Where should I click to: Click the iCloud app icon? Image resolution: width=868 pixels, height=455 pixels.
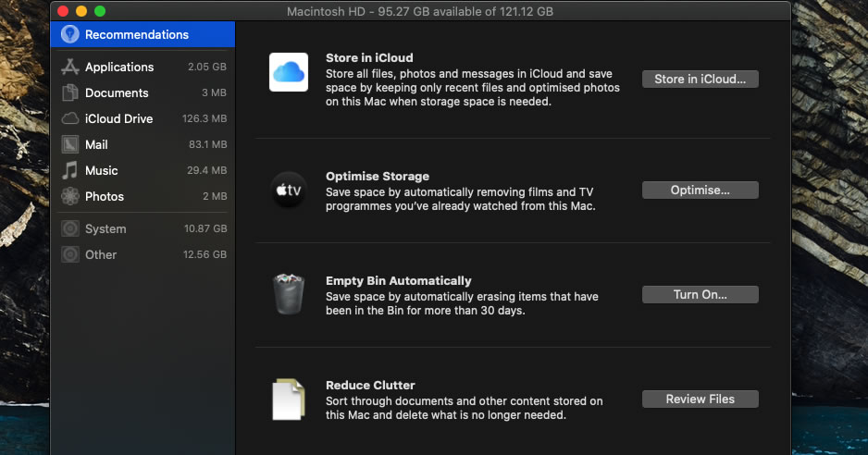click(x=289, y=72)
